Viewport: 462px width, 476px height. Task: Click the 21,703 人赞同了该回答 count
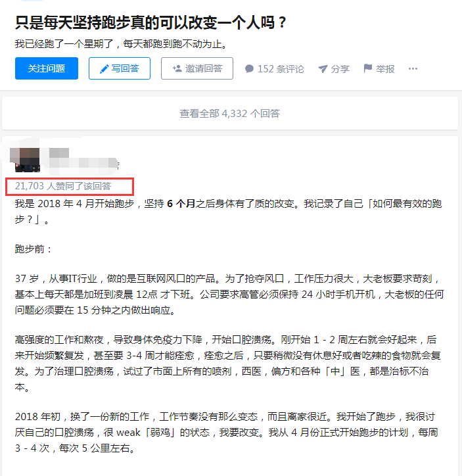(63, 186)
